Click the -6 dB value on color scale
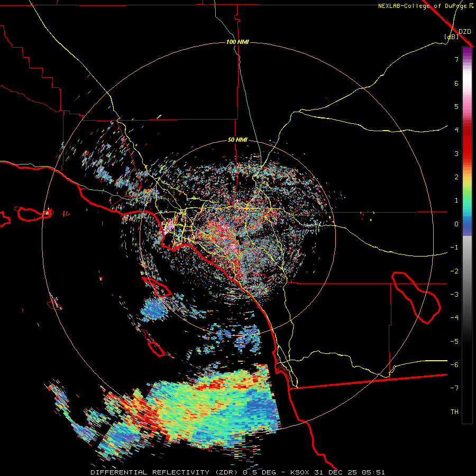 click(x=454, y=365)
